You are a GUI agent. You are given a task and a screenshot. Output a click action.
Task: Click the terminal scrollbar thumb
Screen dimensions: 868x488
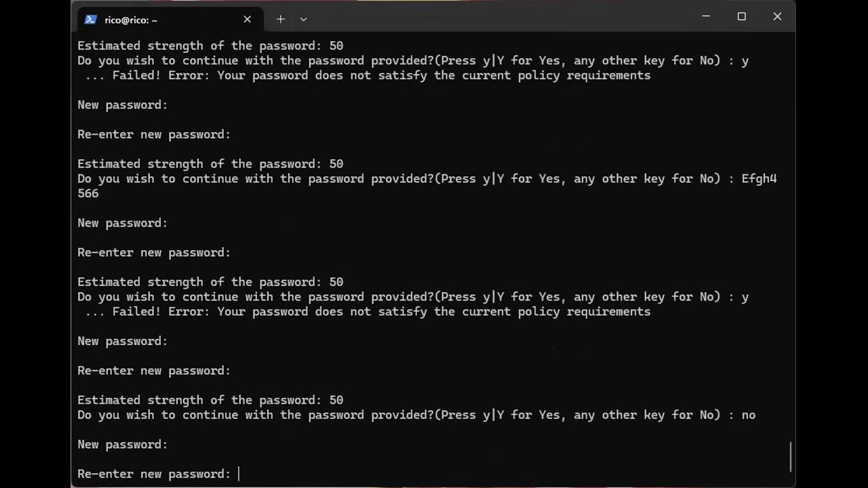[790, 457]
